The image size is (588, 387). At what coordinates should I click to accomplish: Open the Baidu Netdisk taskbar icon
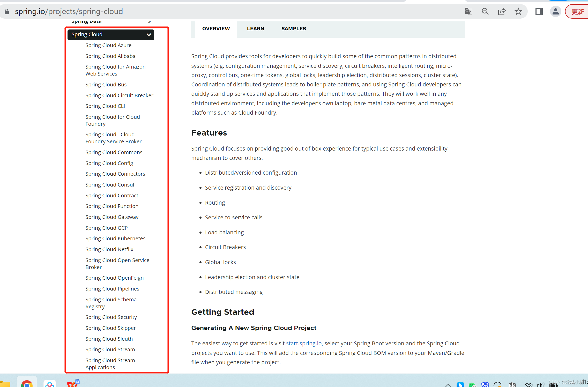pyautogui.click(x=50, y=383)
